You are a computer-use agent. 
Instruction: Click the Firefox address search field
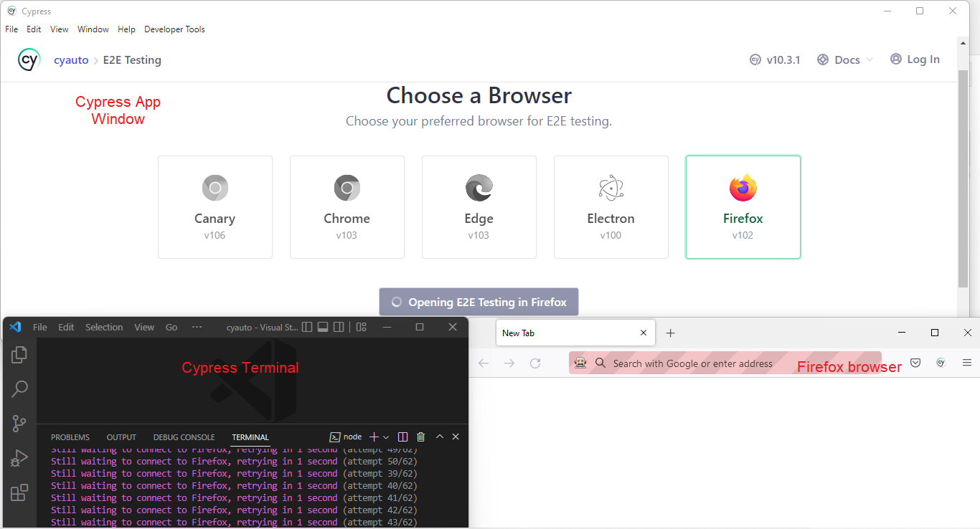tap(725, 363)
